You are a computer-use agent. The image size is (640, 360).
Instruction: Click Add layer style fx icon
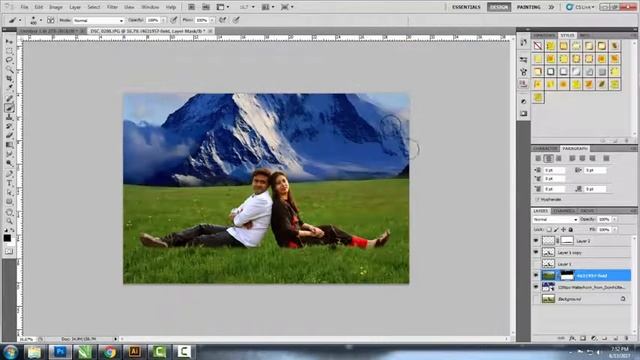pyautogui.click(x=572, y=338)
